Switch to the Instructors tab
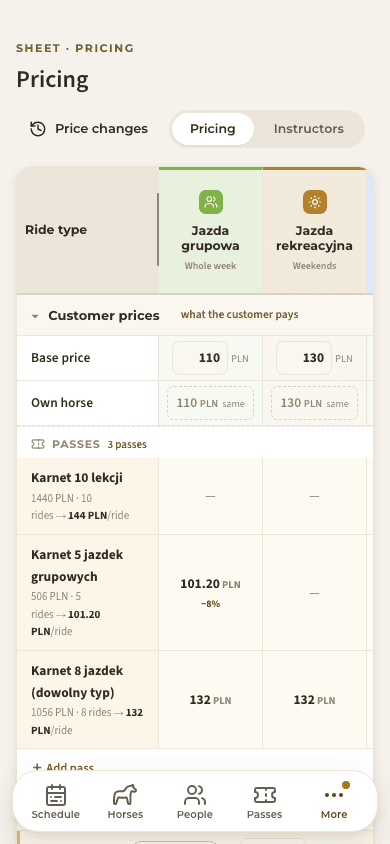The height and width of the screenshot is (844, 390). tap(308, 129)
